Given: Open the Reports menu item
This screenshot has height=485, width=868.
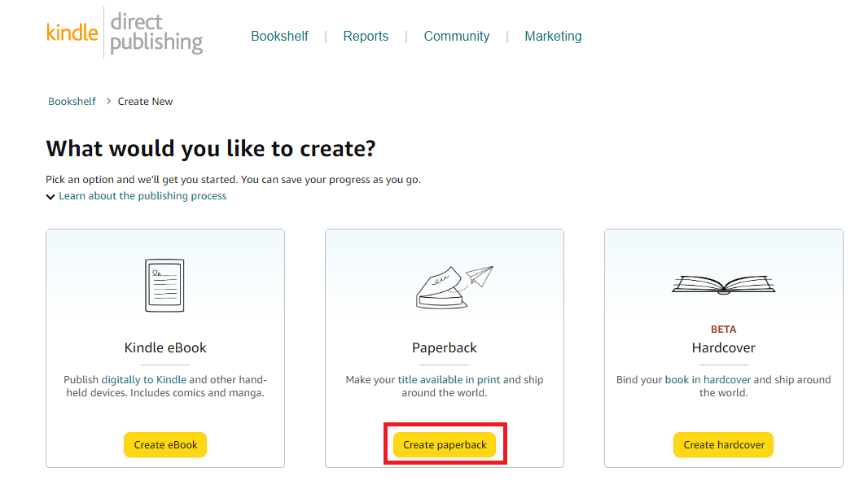Looking at the screenshot, I should pyautogui.click(x=366, y=36).
